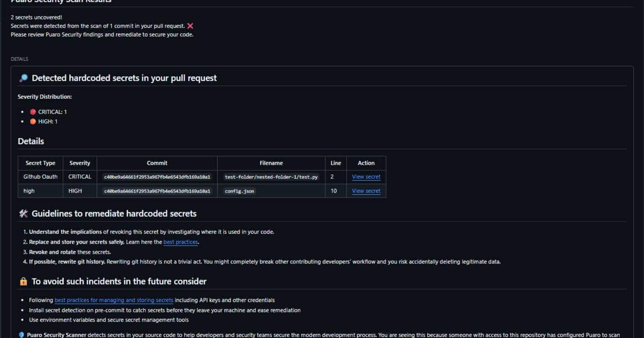The height and width of the screenshot is (338, 644).
Task: Select the test-folder/nested-folder-1/test.py filename
Action: click(x=272, y=177)
